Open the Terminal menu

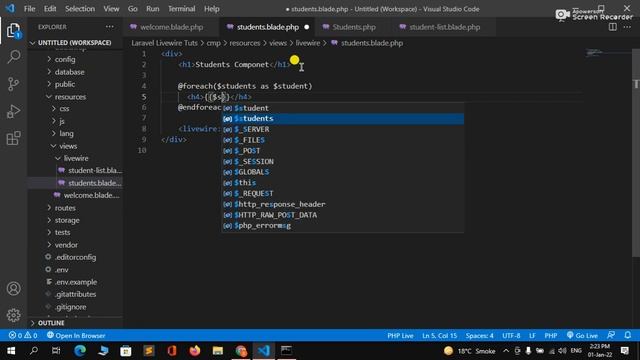(182, 9)
